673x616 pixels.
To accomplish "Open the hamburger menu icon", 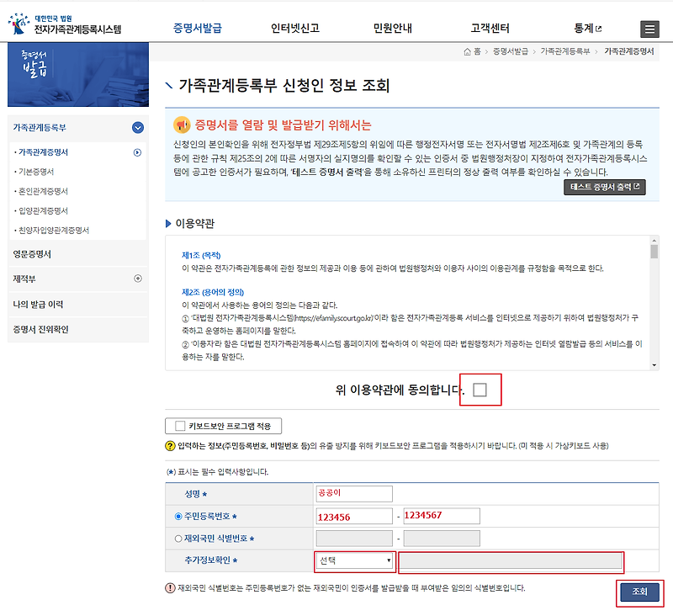I will [649, 29].
